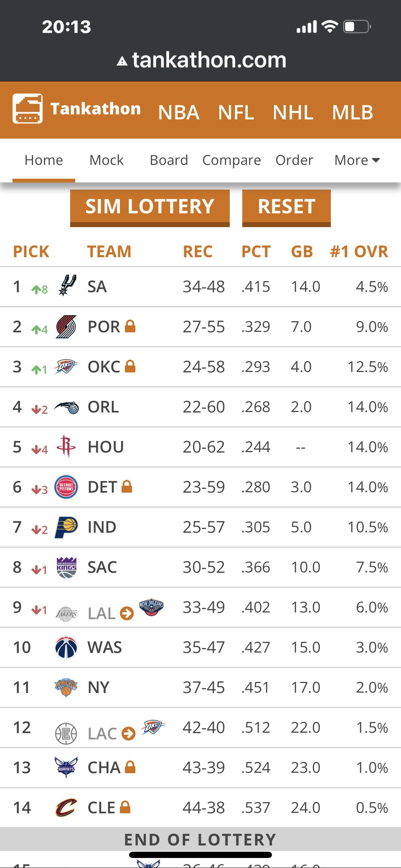This screenshot has height=868, width=401.
Task: Click the Portland Trail Blazers logo
Action: 66,326
